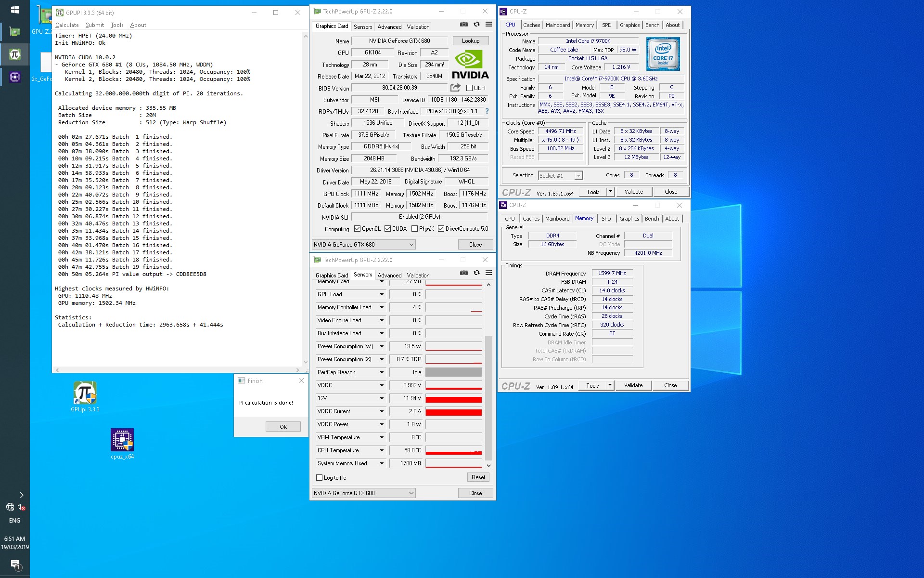924x578 pixels.
Task: Open the PerfCap Reason sensor dropdown
Action: pos(382,372)
